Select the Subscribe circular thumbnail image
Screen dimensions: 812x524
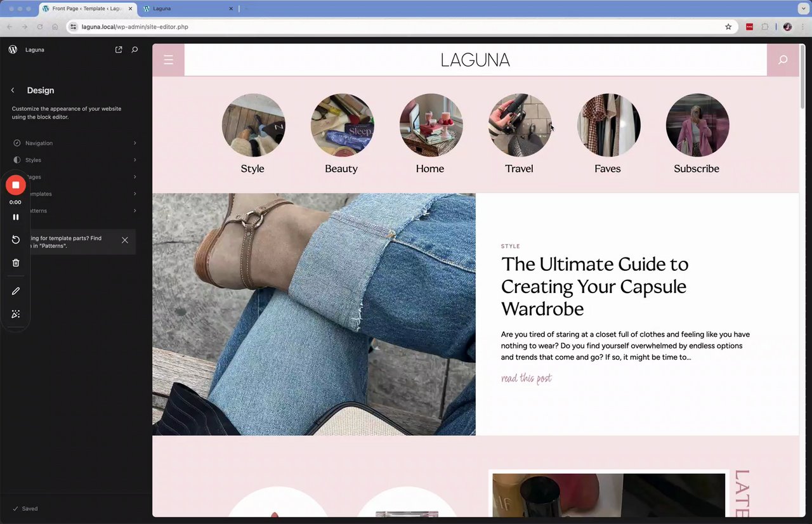697,125
